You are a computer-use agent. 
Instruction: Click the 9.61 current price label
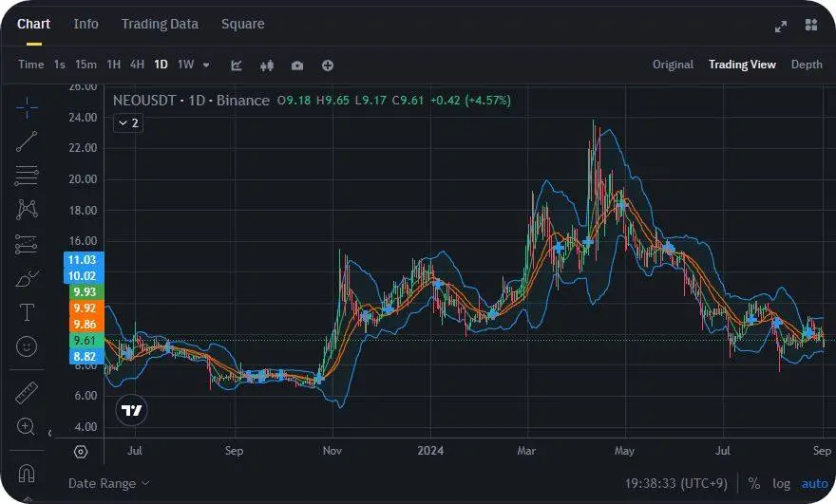click(x=85, y=341)
